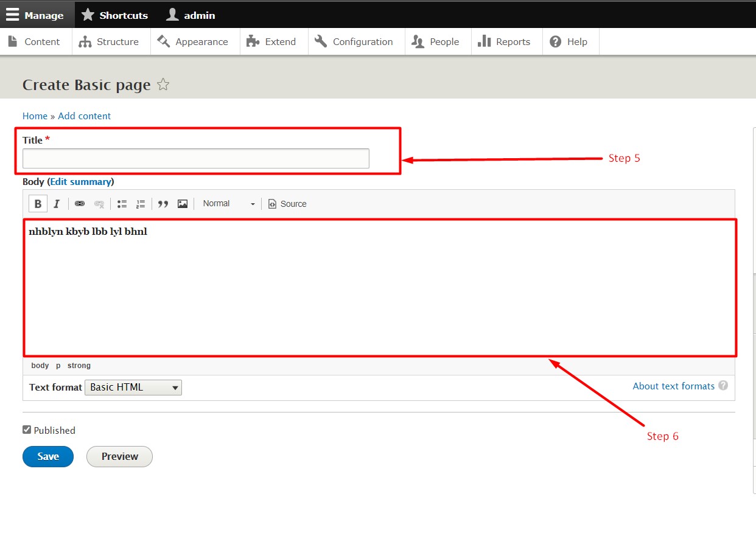Screen dimensions: 756x550
Task: Toggle the Published checkbox
Action: coord(27,430)
